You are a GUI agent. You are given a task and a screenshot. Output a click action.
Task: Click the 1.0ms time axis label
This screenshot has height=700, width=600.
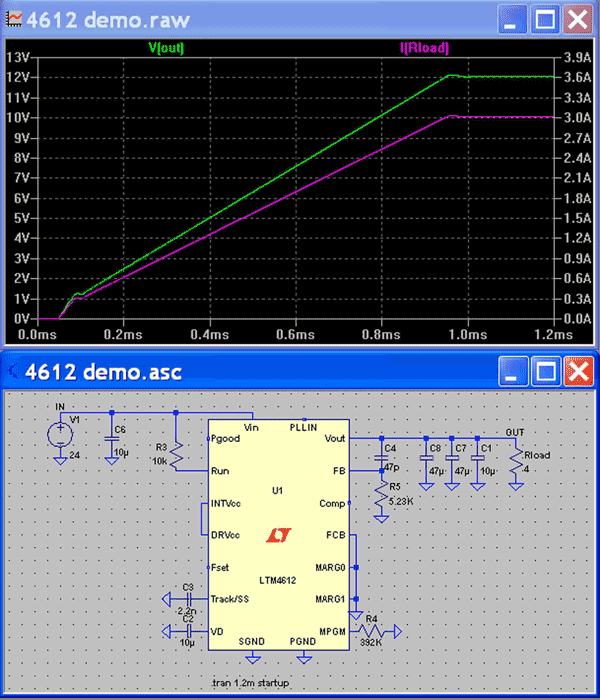point(467,334)
